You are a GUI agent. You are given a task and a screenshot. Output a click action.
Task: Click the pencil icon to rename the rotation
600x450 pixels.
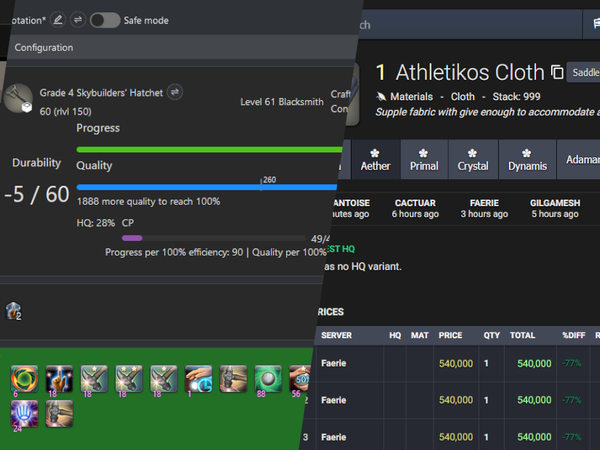click(58, 20)
